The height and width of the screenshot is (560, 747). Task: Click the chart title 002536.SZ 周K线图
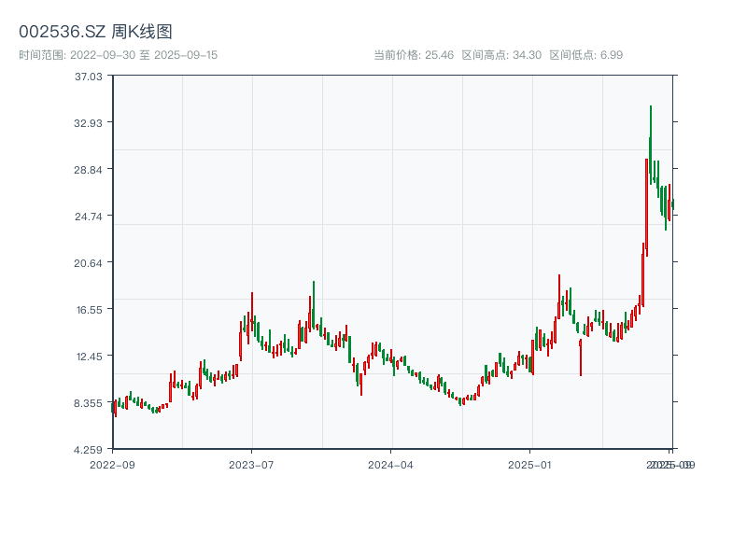95,32
